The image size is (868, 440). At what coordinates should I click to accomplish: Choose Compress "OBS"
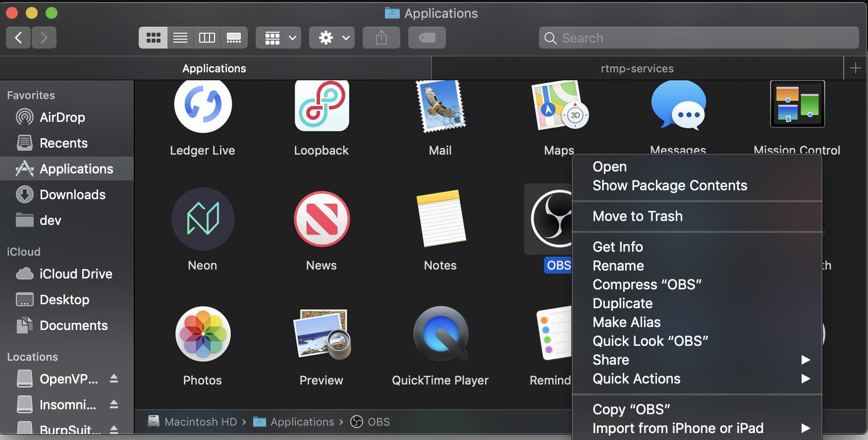(697, 285)
